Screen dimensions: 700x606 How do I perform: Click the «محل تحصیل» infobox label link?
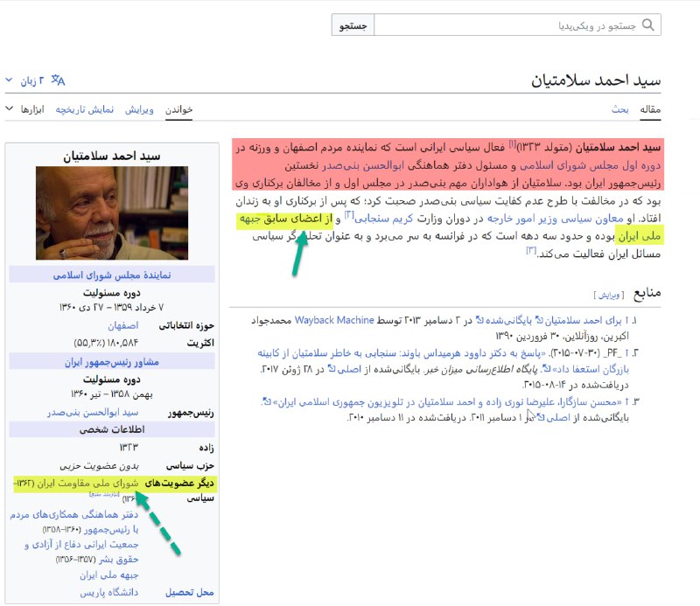189,592
